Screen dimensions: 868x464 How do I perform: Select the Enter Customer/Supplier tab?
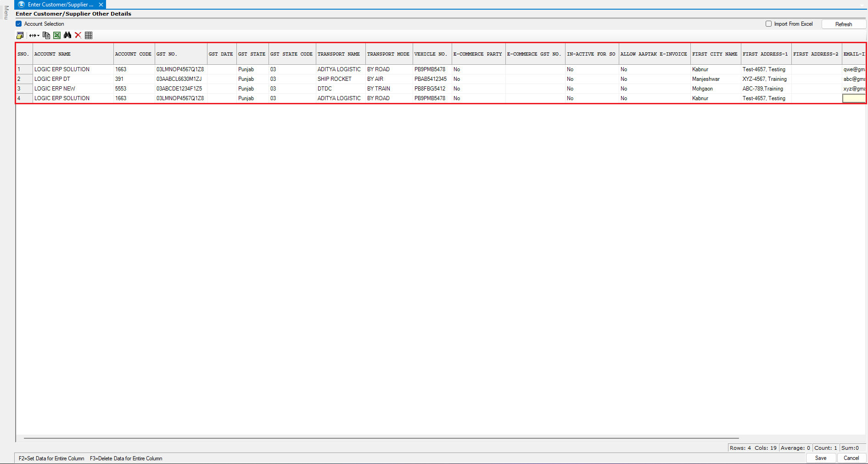[x=60, y=5]
